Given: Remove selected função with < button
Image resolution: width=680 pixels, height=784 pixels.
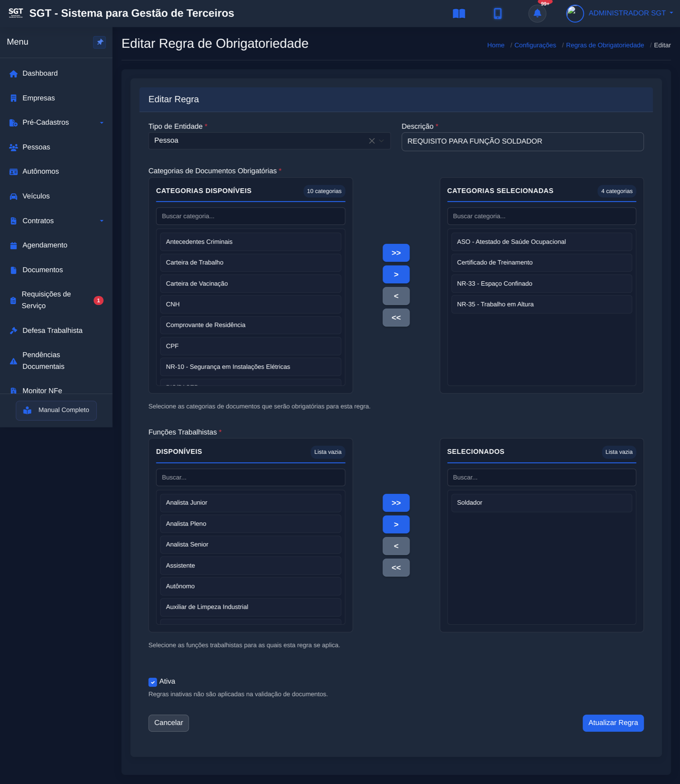Looking at the screenshot, I should pyautogui.click(x=396, y=546).
